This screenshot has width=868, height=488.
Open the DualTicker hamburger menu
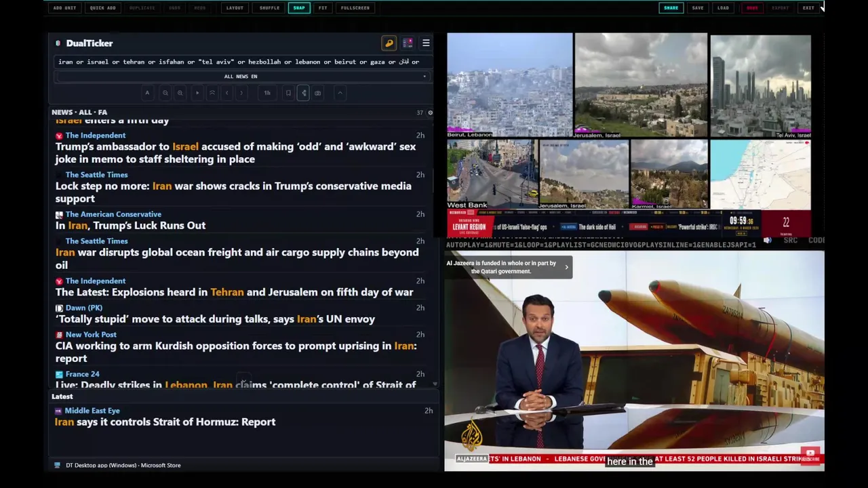(x=426, y=43)
